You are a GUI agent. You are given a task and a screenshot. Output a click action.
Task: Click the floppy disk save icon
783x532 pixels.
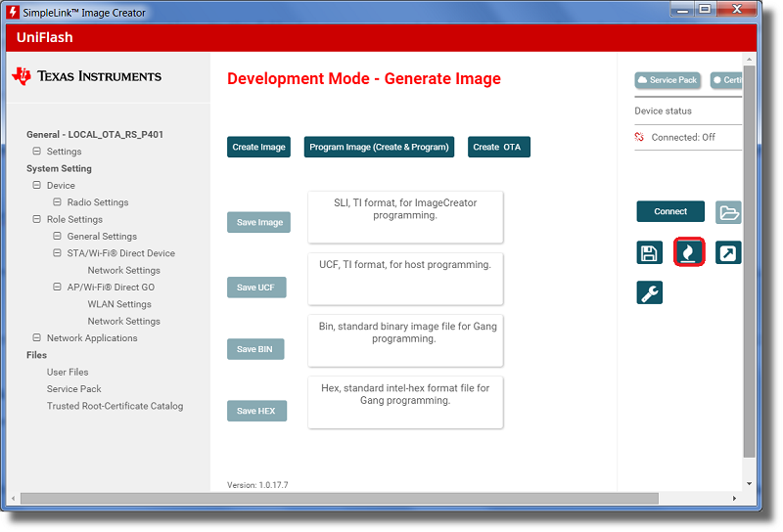tap(649, 253)
